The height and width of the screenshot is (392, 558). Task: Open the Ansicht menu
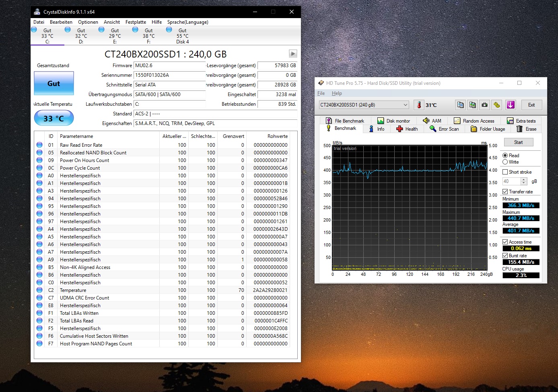point(112,22)
